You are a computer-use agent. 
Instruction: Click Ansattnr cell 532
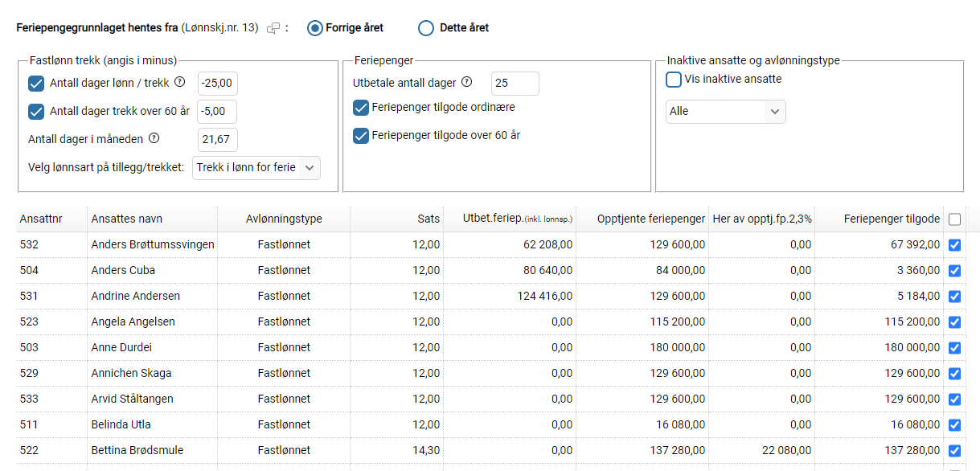pyautogui.click(x=51, y=244)
